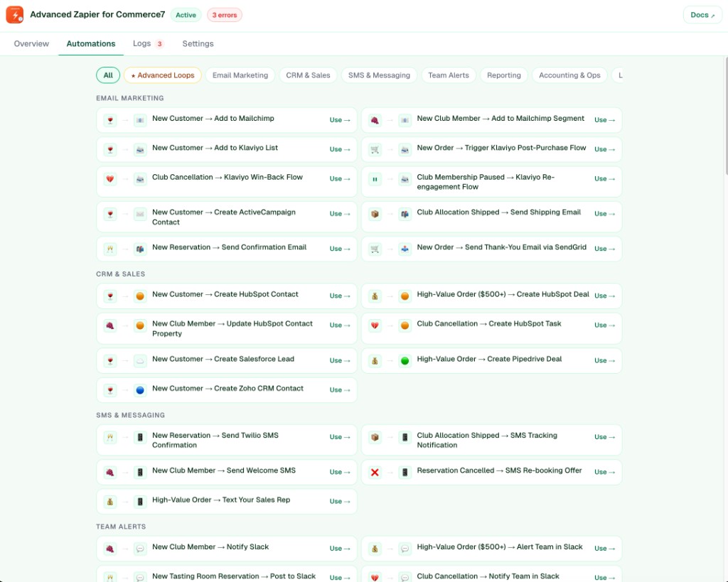Screen dimensions: 728x582
Task: Click Salesforce cloud icon on Create Salesforce Lead card
Action: (140, 360)
